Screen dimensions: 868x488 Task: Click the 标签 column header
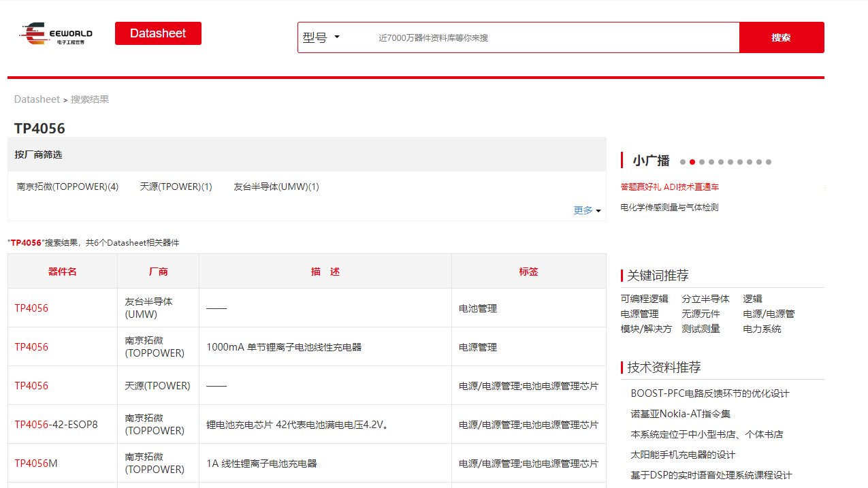[529, 272]
